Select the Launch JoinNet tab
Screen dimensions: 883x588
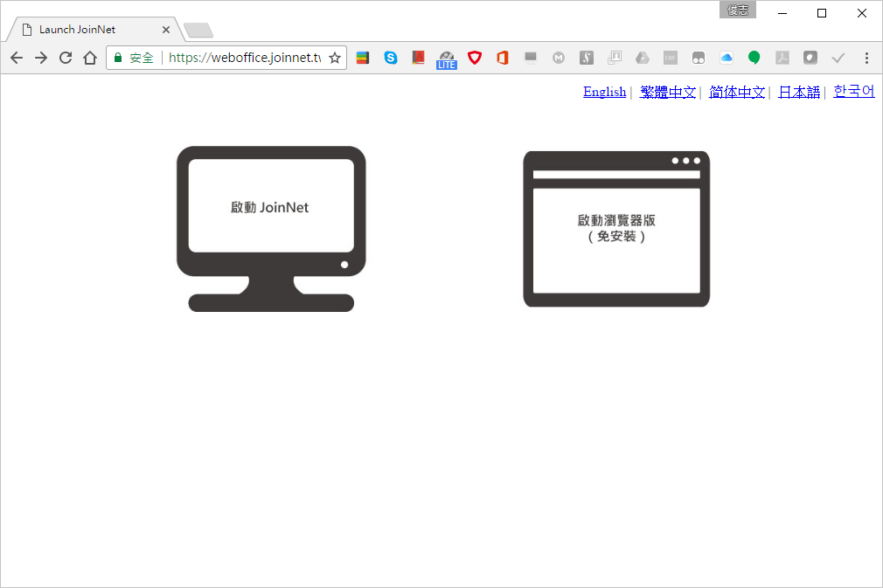pos(94,29)
